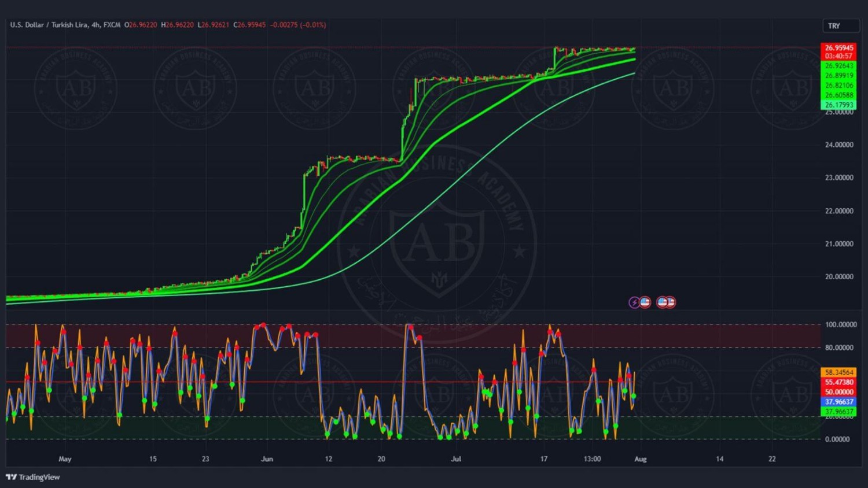The image size is (868, 488).
Task: Click the 24.00000 price axis label
Action: [x=839, y=145]
